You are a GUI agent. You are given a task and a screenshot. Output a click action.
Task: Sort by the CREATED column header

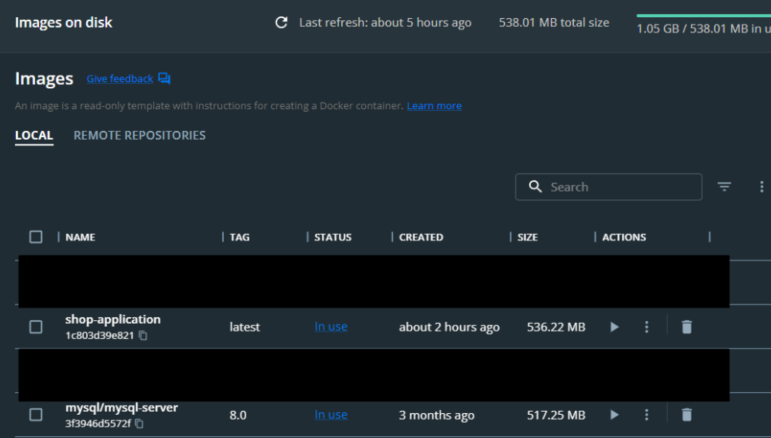pos(421,237)
